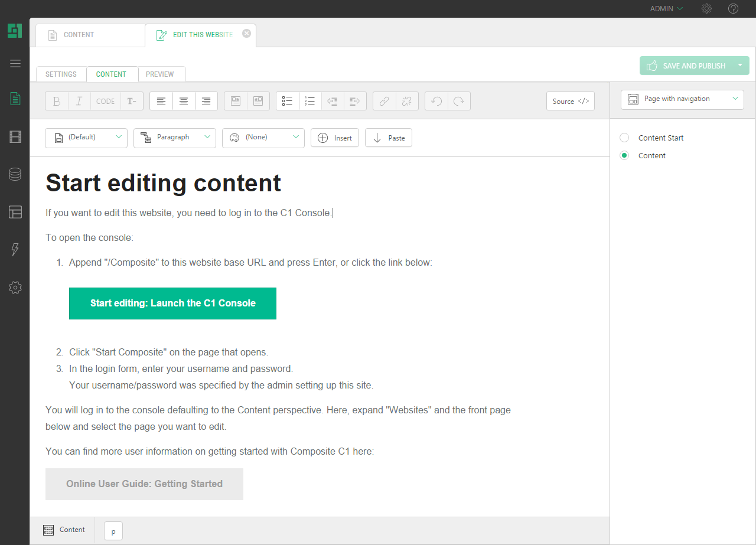The height and width of the screenshot is (545, 756).
Task: Open the Paragraph style dropdown
Action: (x=175, y=138)
